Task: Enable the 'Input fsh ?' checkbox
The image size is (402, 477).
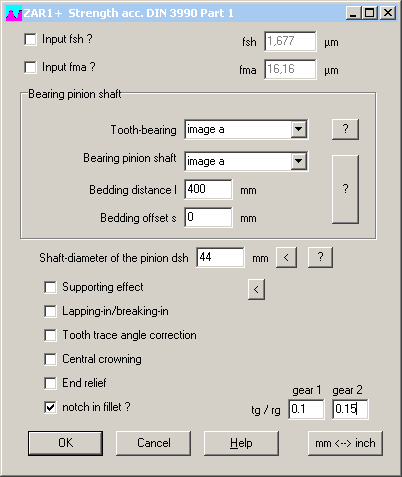Action: coord(30,39)
